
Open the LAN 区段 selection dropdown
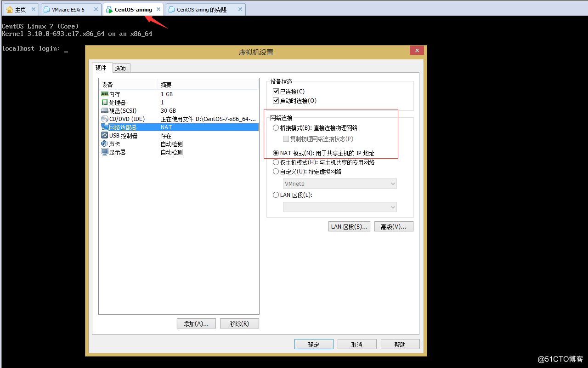coord(340,207)
